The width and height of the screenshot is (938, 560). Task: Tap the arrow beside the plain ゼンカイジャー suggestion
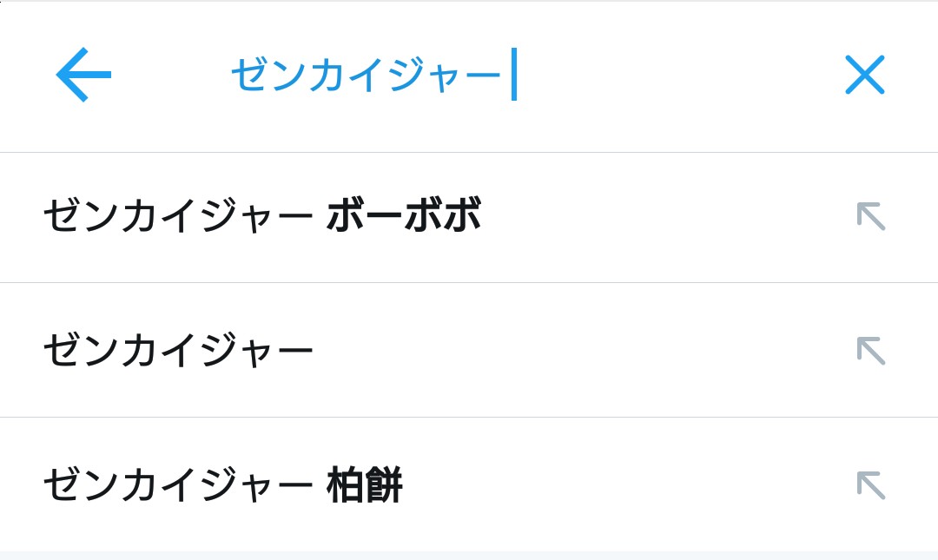870,351
